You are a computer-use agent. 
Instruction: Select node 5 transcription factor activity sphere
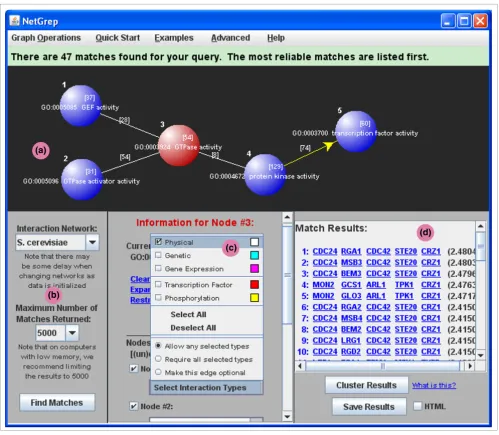point(356,131)
